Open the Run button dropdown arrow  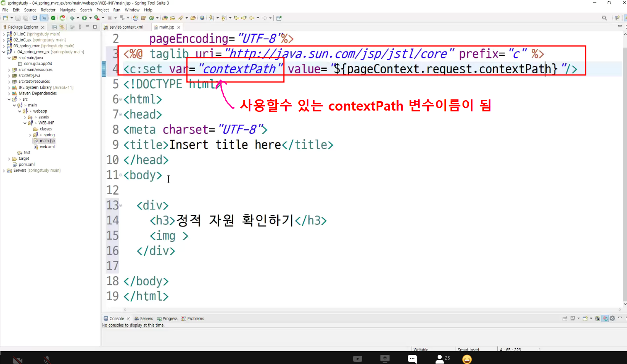point(90,18)
